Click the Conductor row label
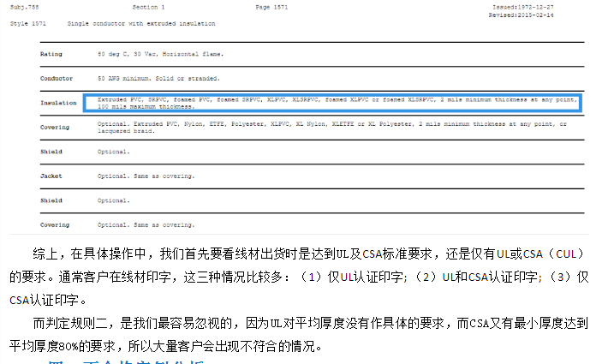This screenshot has width=614, height=364. click(56, 78)
